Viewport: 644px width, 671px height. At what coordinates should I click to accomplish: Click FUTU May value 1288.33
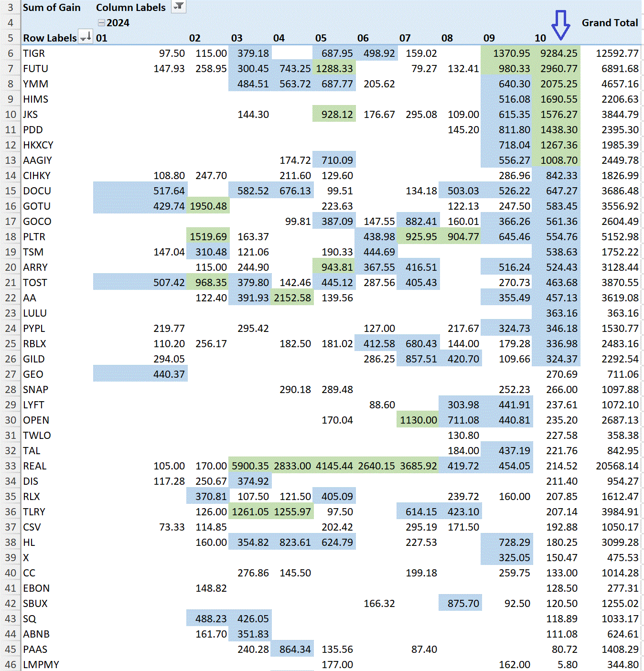coord(334,69)
